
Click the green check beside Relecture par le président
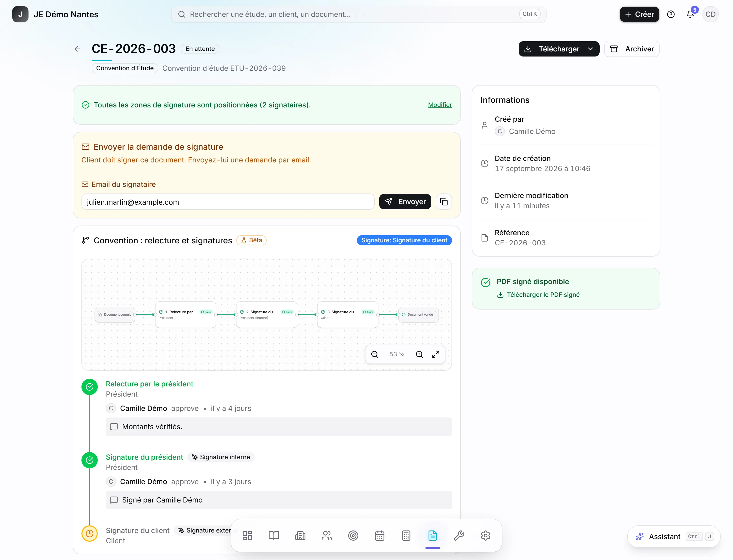tap(90, 387)
